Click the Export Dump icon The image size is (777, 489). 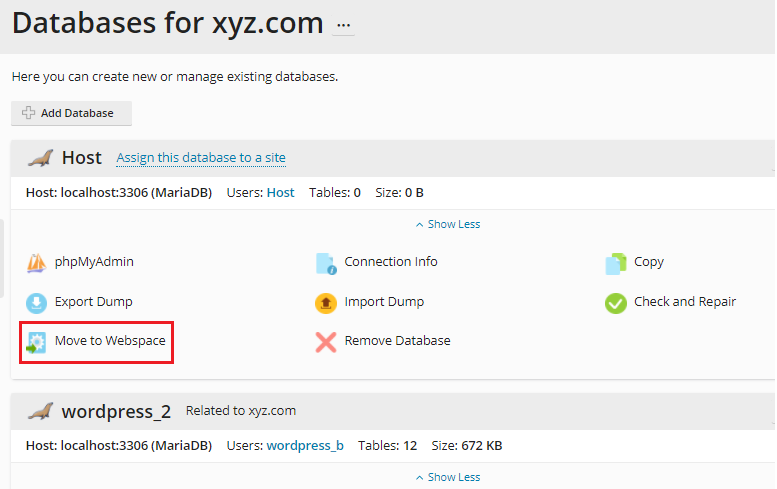coord(36,302)
